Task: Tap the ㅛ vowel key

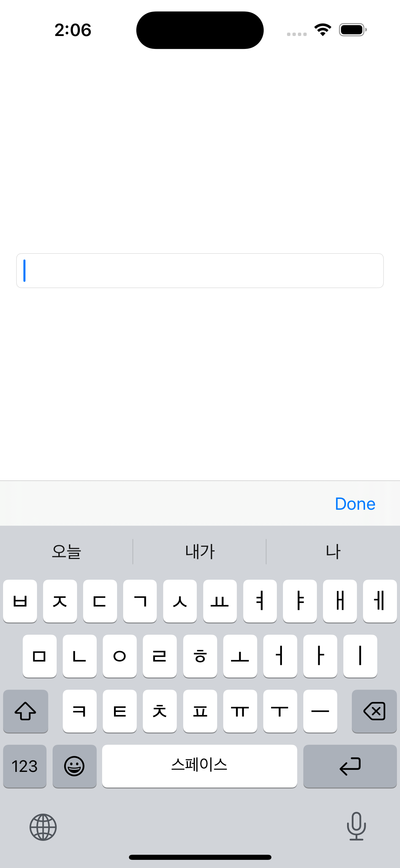Action: pyautogui.click(x=220, y=601)
